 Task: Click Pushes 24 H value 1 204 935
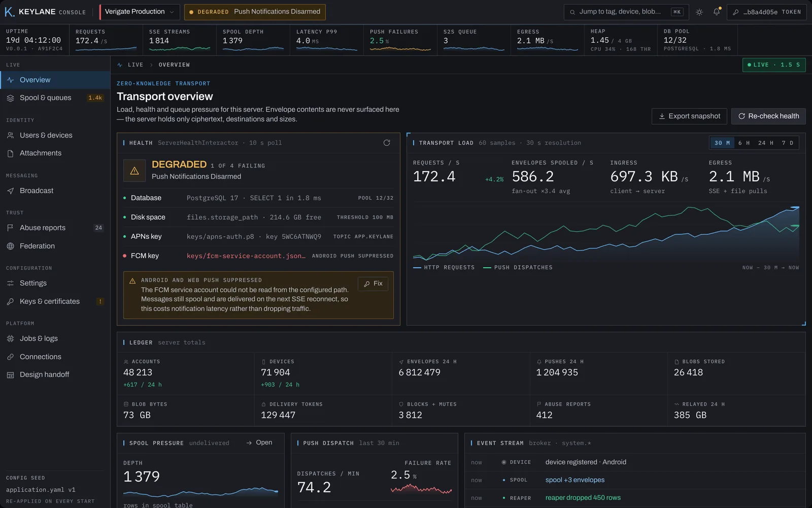(557, 372)
